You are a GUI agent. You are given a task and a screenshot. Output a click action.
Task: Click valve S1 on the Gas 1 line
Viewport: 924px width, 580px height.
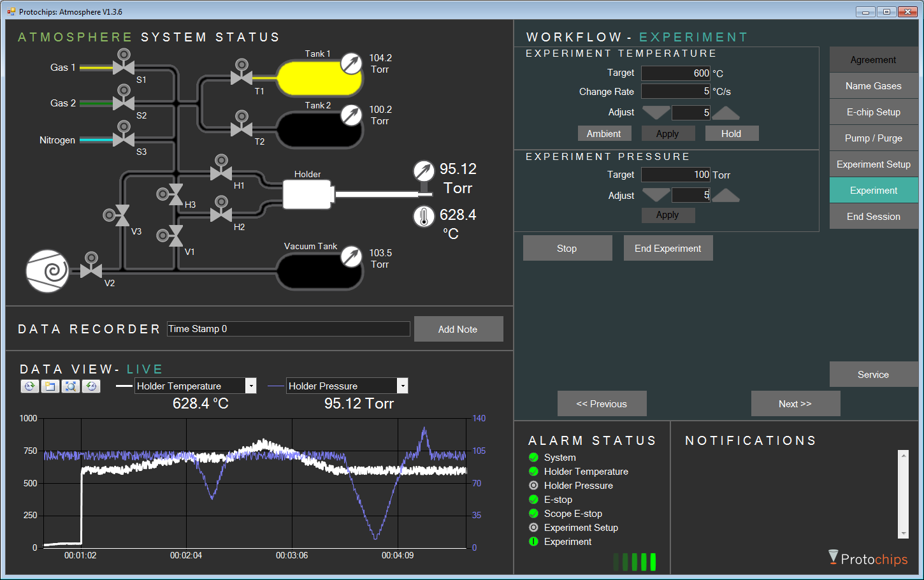(124, 66)
